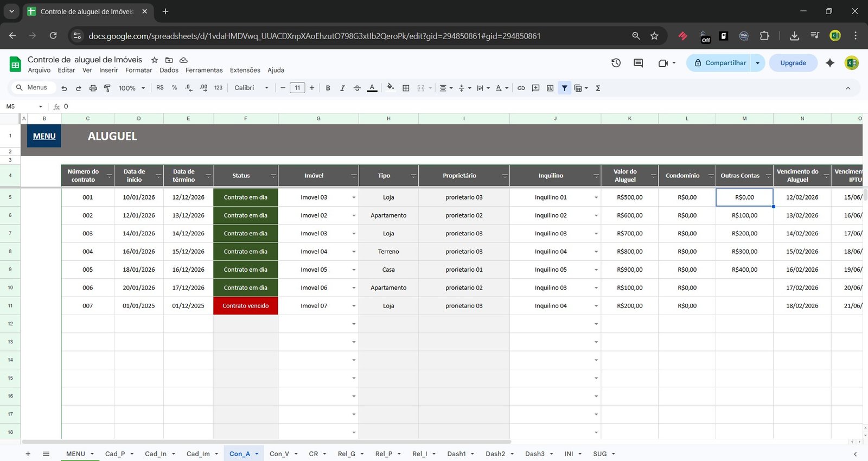This screenshot has height=461, width=868.
Task: Click the Insert chart icon
Action: coord(550,88)
